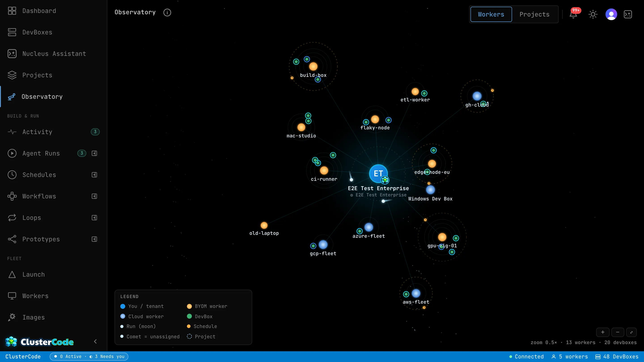Image resolution: width=644 pixels, height=362 pixels.
Task: Toggle light theme with sun icon
Action: pyautogui.click(x=593, y=14)
